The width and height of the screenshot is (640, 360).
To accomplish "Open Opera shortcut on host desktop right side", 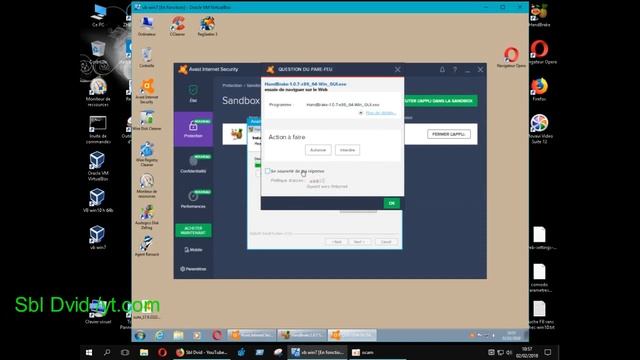I will tap(540, 52).
